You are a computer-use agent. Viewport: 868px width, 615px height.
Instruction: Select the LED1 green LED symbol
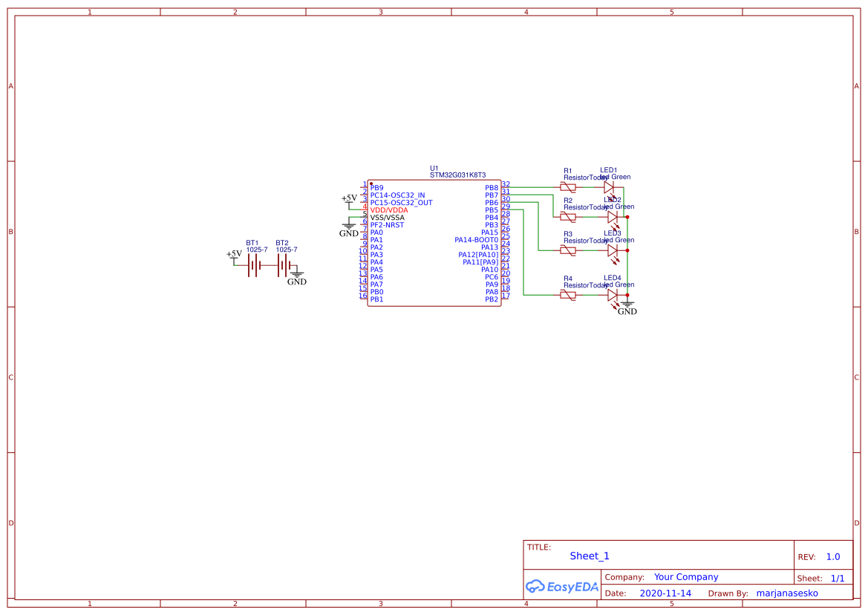pyautogui.click(x=610, y=186)
